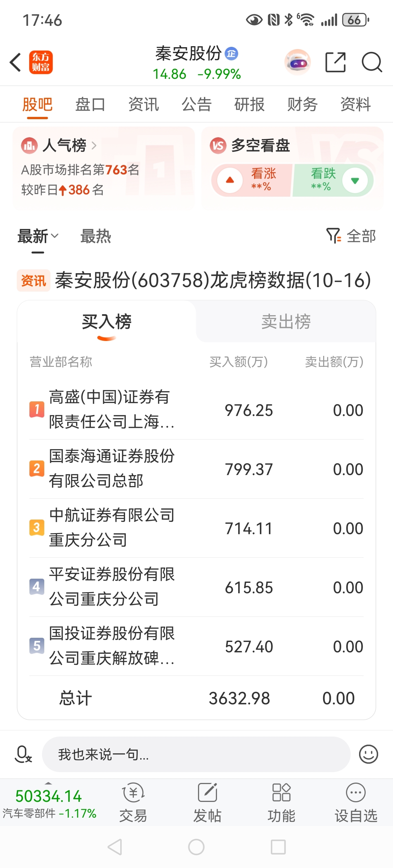
Task: Tap the 我也来说一句 comment field
Action: (x=196, y=754)
